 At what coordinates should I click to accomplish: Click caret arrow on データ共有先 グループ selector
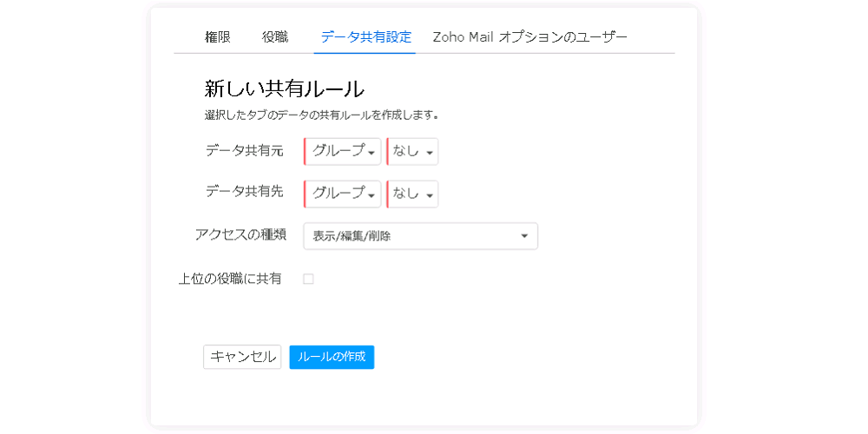point(372,196)
